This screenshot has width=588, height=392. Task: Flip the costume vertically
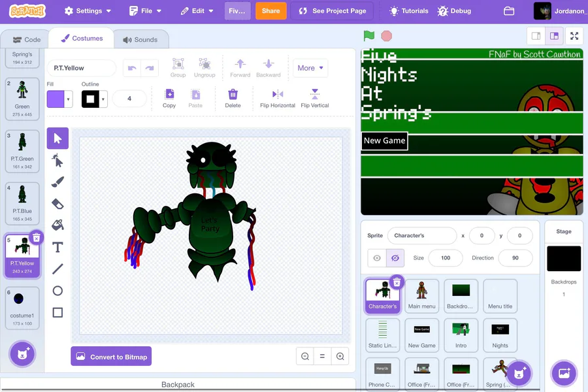315,98
